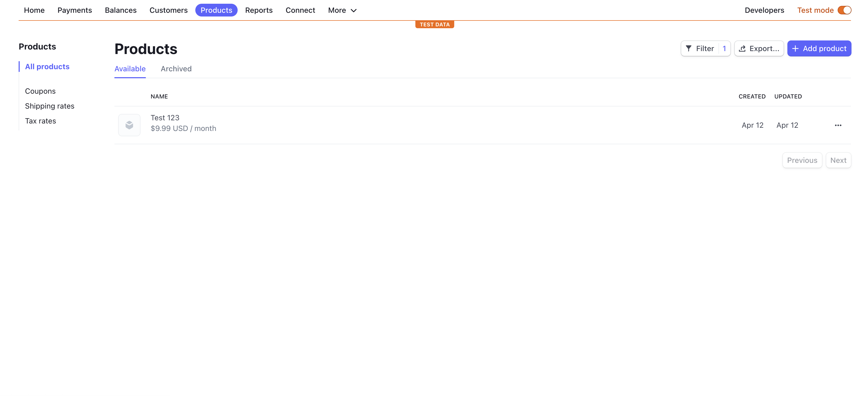Image resolution: width=868 pixels, height=396 pixels.
Task: Open Coupons in the sidebar
Action: pos(40,91)
